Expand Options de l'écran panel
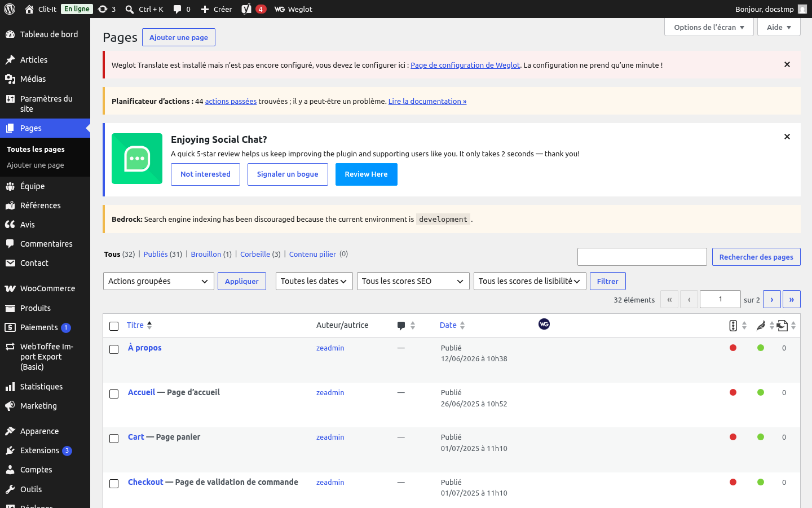812x508 pixels. pos(709,27)
